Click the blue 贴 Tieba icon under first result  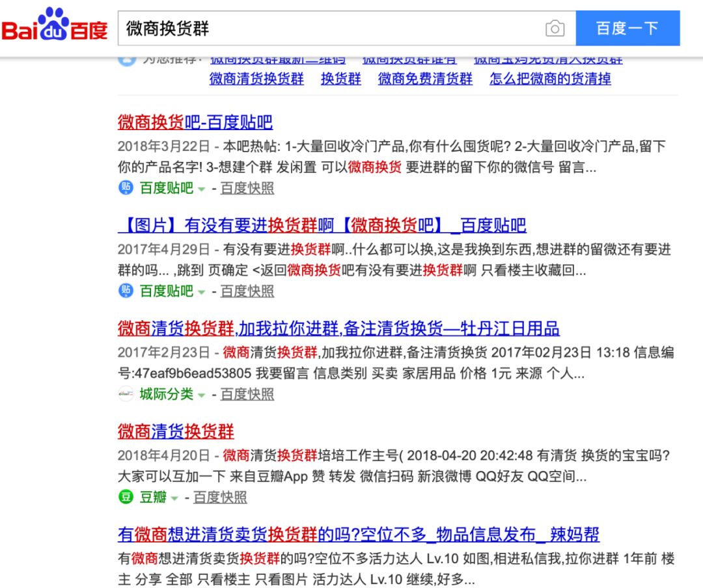pyautogui.click(x=125, y=189)
